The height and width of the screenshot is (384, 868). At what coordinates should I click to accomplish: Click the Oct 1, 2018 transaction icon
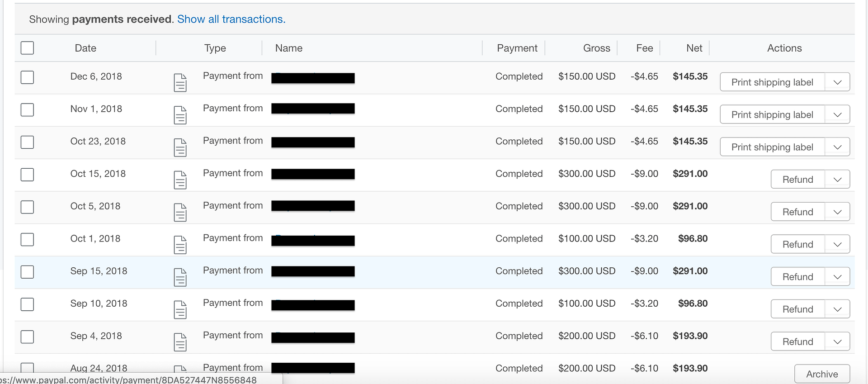(180, 245)
